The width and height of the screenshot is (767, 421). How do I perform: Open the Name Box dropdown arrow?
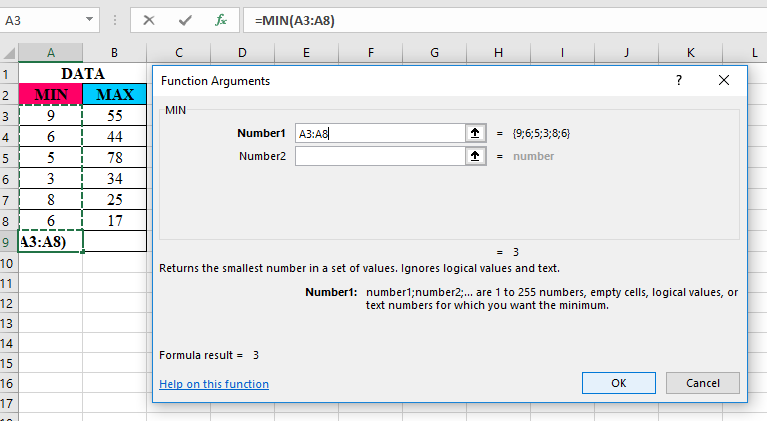click(89, 20)
